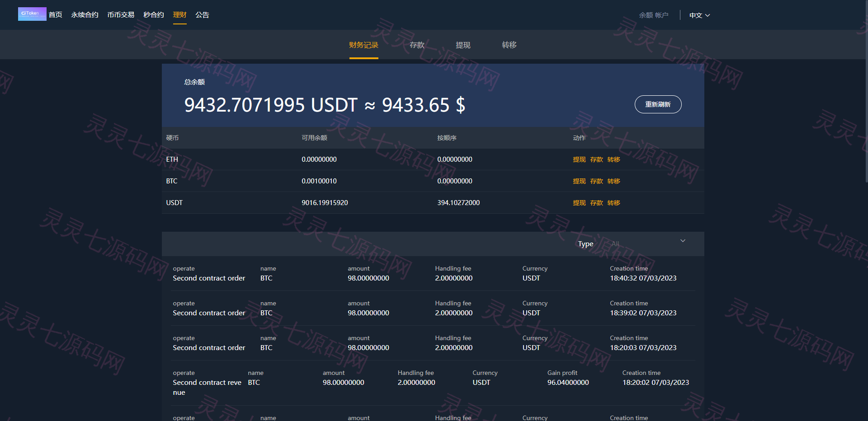Screen dimensions: 868x421
Task: Click the Type dropdown chevron arrow
Action: pos(683,241)
